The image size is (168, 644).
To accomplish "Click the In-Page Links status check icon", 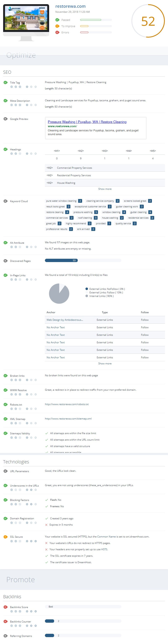I will coord(5,275).
